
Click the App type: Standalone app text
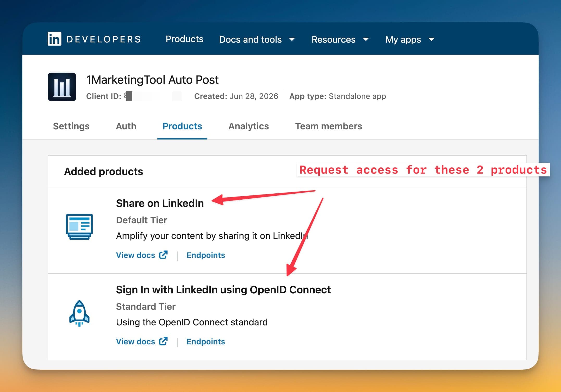pyautogui.click(x=338, y=96)
